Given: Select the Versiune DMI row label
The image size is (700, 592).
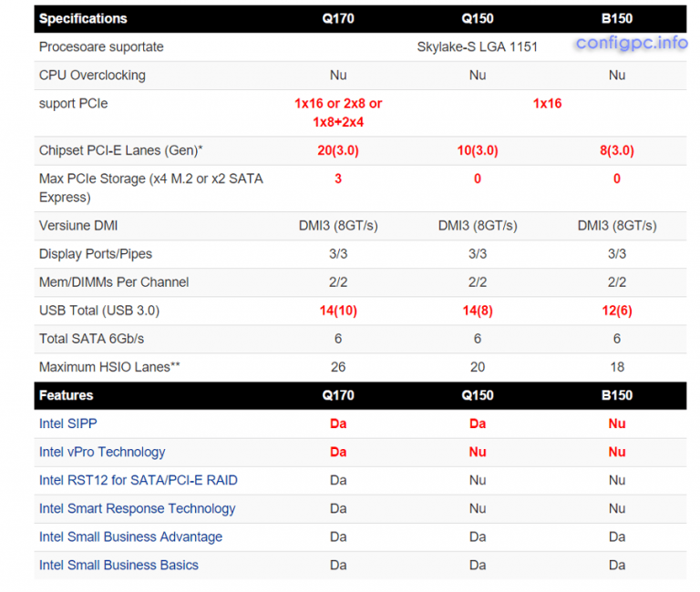Looking at the screenshot, I should 78,225.
